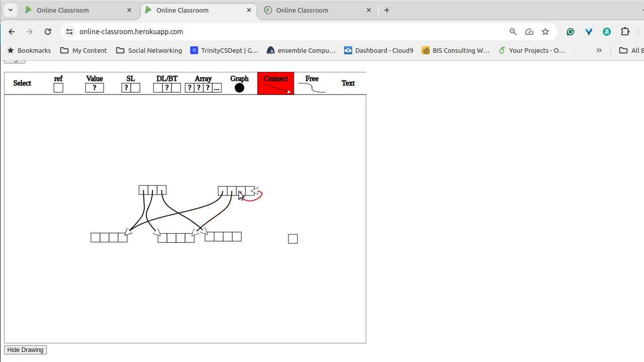This screenshot has width=644, height=362.
Task: Select the ref box tool
Action: (58, 83)
